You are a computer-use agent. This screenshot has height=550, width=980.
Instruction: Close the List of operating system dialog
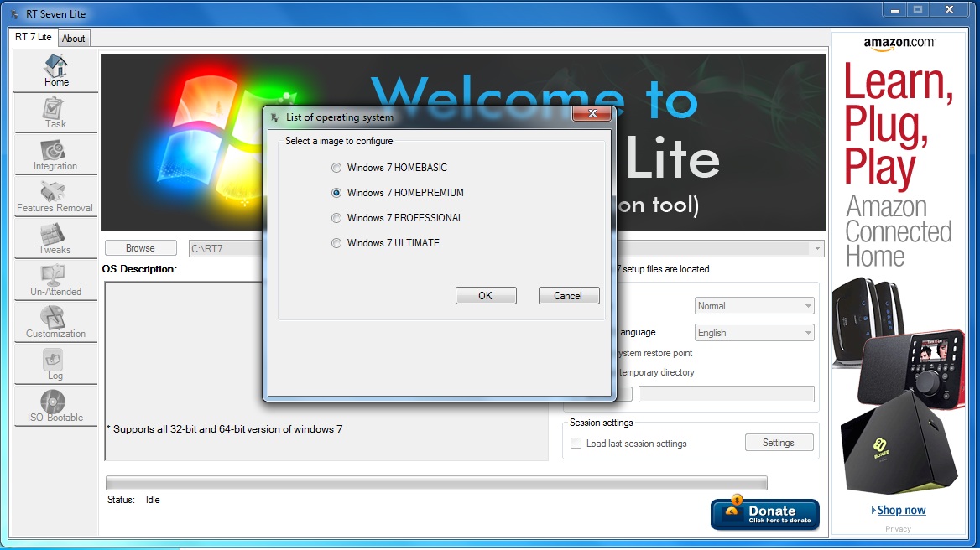pyautogui.click(x=592, y=113)
